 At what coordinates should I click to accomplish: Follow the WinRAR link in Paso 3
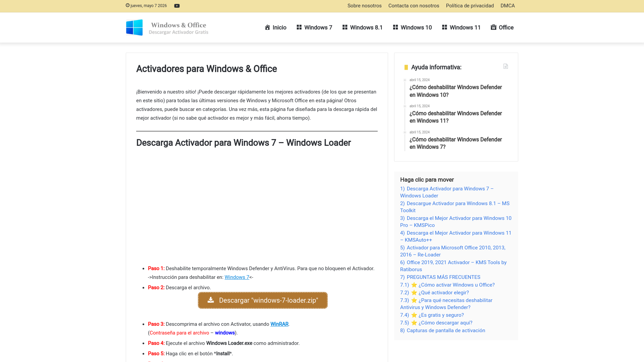pyautogui.click(x=279, y=324)
